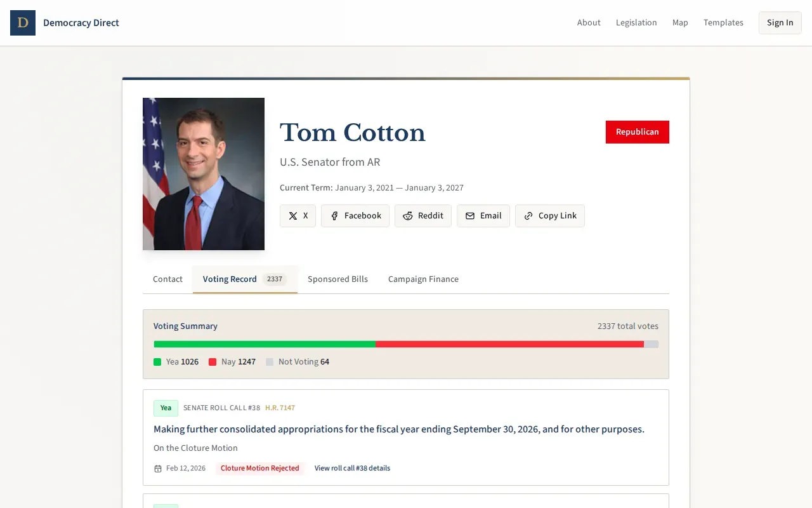
Task: Click the green Yea legend square
Action: click(x=157, y=361)
